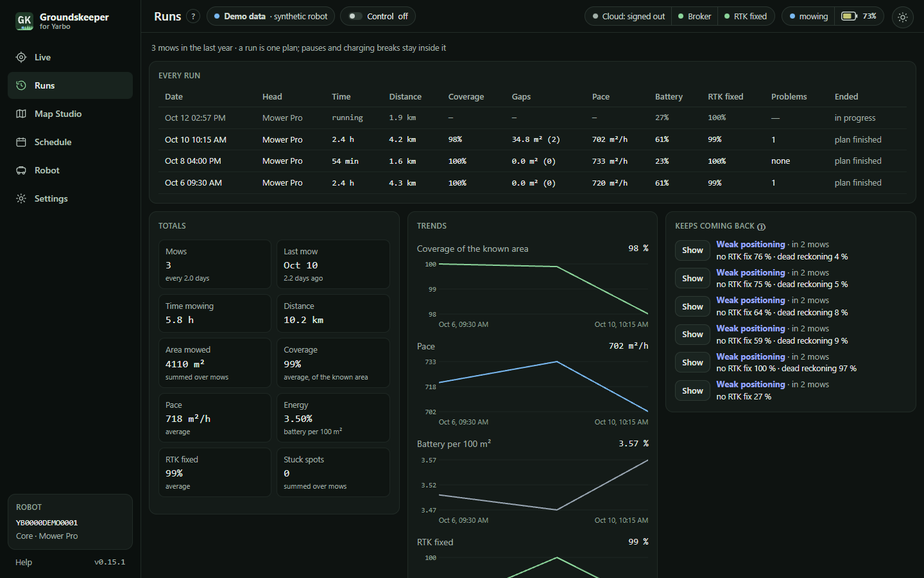Open Weak positioning link for RTK fix 76 %
This screenshot has width=924, height=578.
(x=751, y=245)
